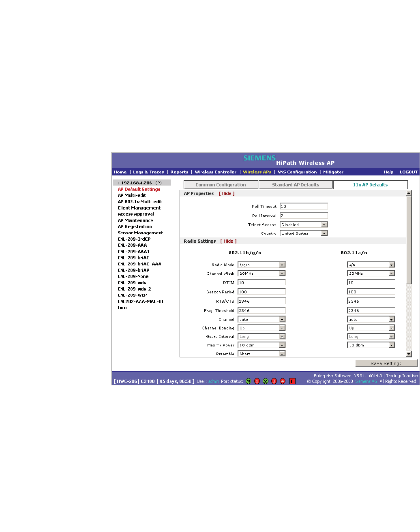Open 802.11a/n Channel Width dropdown

(x=371, y=273)
